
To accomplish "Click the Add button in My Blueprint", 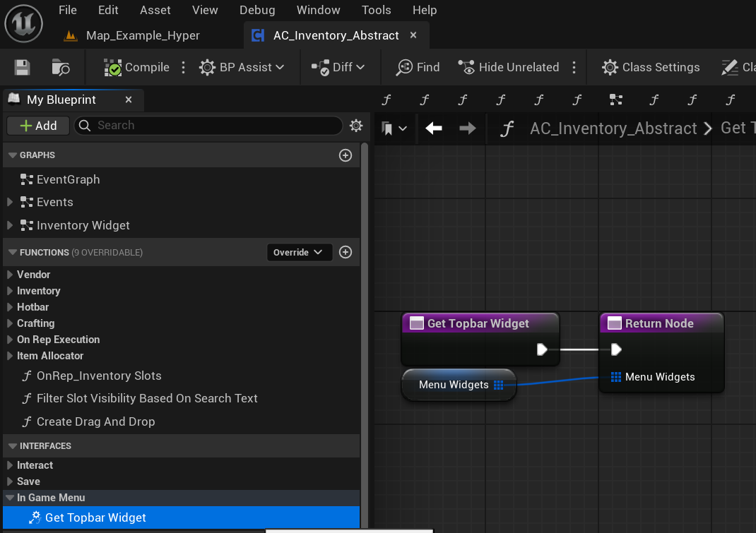I will (x=38, y=126).
